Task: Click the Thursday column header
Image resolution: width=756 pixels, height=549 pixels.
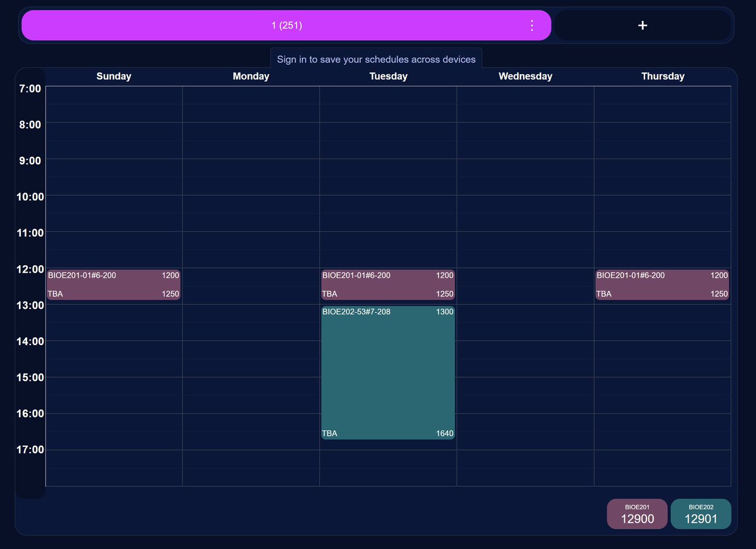Action: click(663, 76)
